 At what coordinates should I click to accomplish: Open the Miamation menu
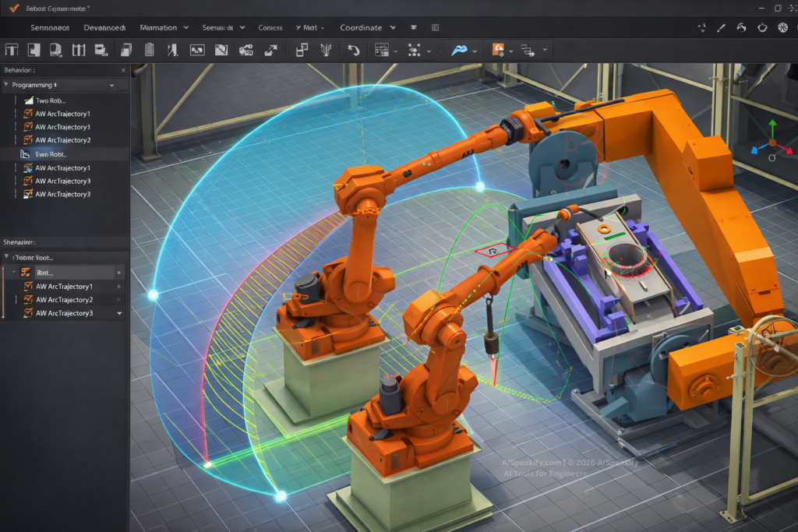(x=164, y=28)
